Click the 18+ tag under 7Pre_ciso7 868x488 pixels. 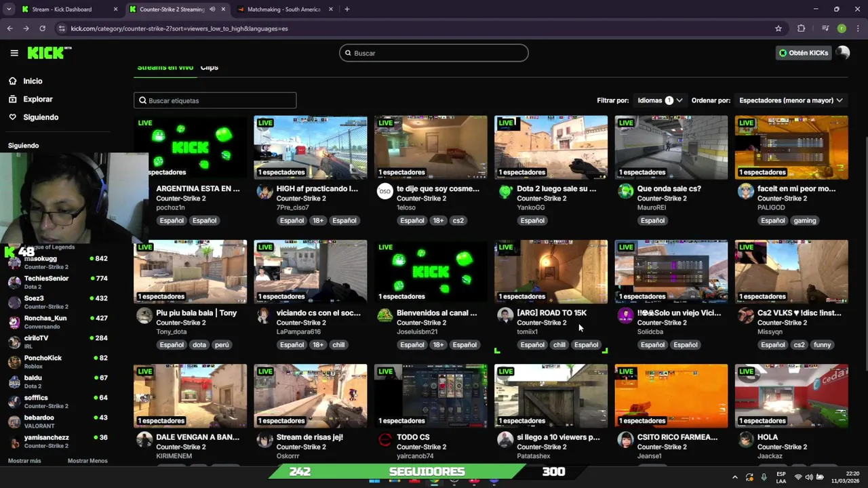(318, 220)
